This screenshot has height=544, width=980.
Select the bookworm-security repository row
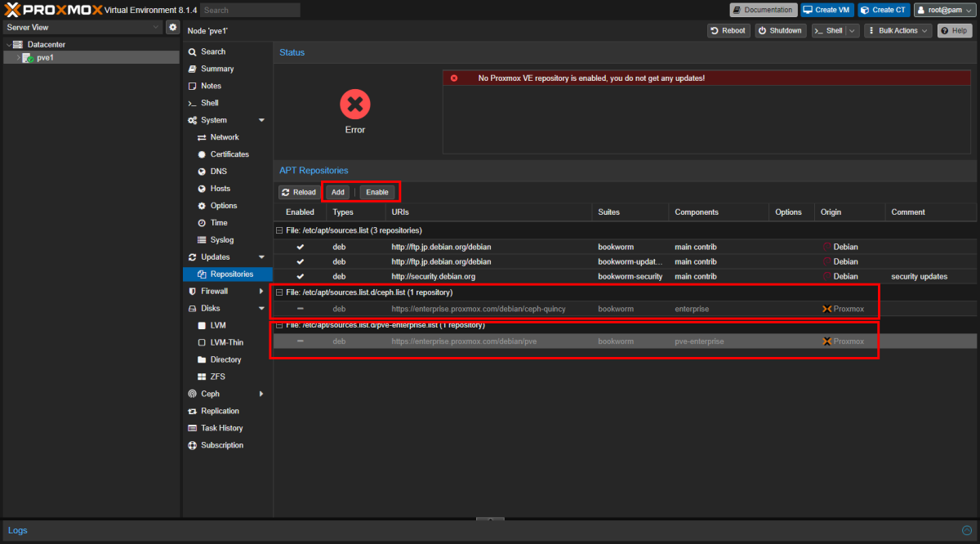tap(625, 276)
